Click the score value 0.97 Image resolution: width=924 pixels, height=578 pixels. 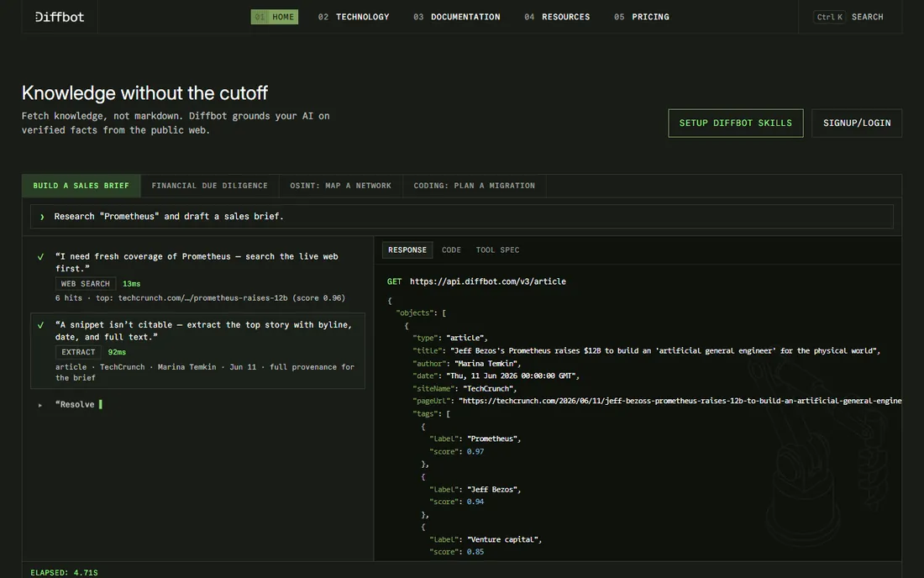pyautogui.click(x=475, y=452)
